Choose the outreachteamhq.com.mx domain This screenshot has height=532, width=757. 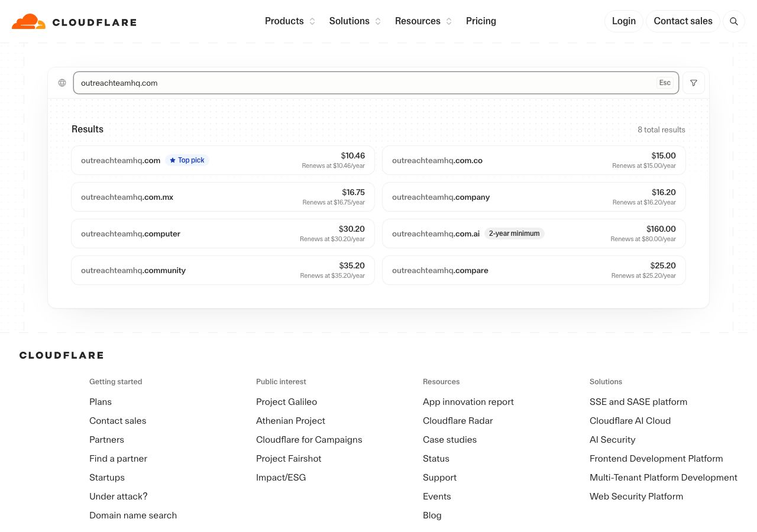click(223, 197)
